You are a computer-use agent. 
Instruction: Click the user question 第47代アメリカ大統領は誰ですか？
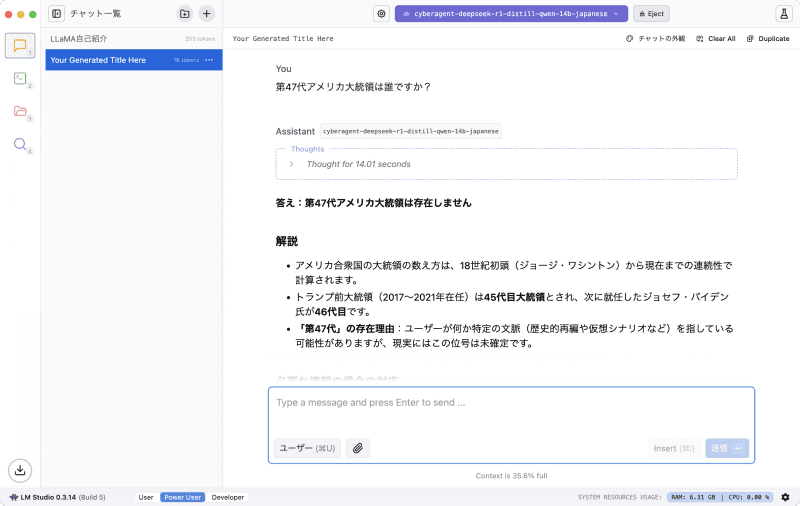[x=354, y=87]
